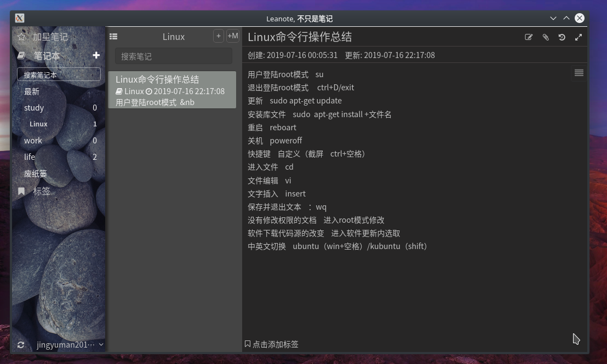Add a new notebook with the plus icon
607x364 pixels.
pyautogui.click(x=96, y=55)
